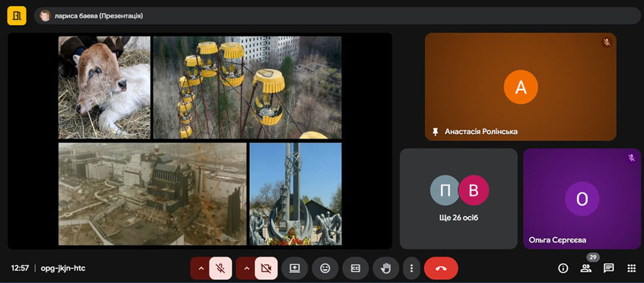Image resolution: width=644 pixels, height=283 pixels.
Task: Open the 'Ще 26 осіб' participants tile
Action: [x=459, y=199]
